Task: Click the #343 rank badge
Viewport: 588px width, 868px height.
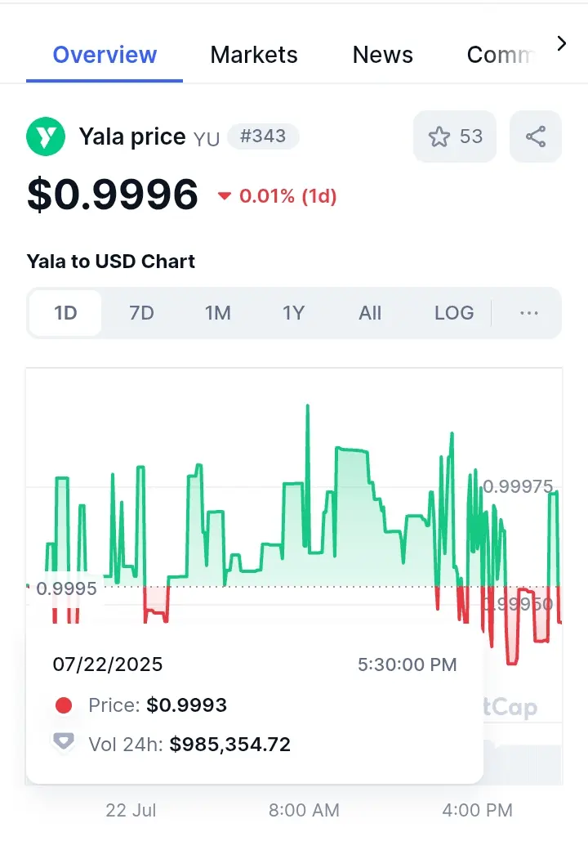Action: [263, 136]
